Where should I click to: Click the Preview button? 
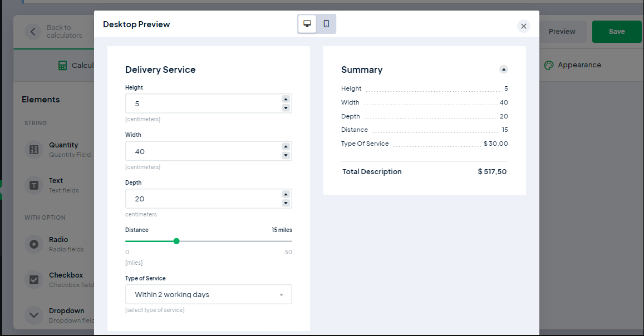tap(562, 32)
